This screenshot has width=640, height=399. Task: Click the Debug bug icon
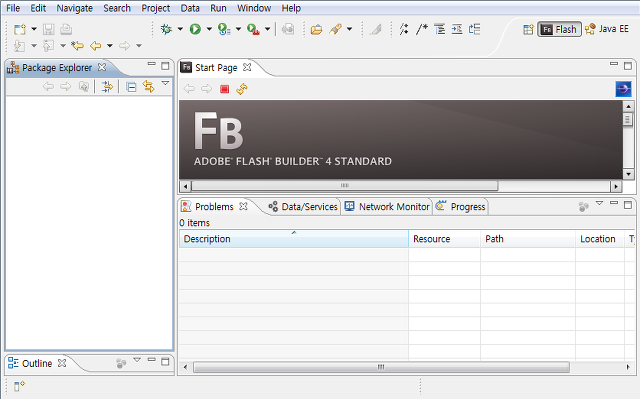click(166, 29)
